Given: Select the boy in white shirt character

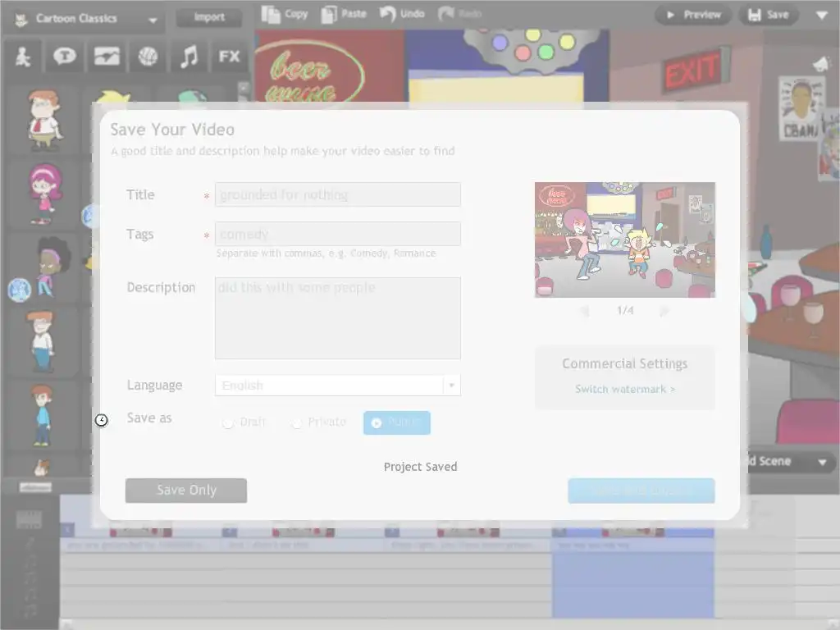Looking at the screenshot, I should pyautogui.click(x=41, y=341).
